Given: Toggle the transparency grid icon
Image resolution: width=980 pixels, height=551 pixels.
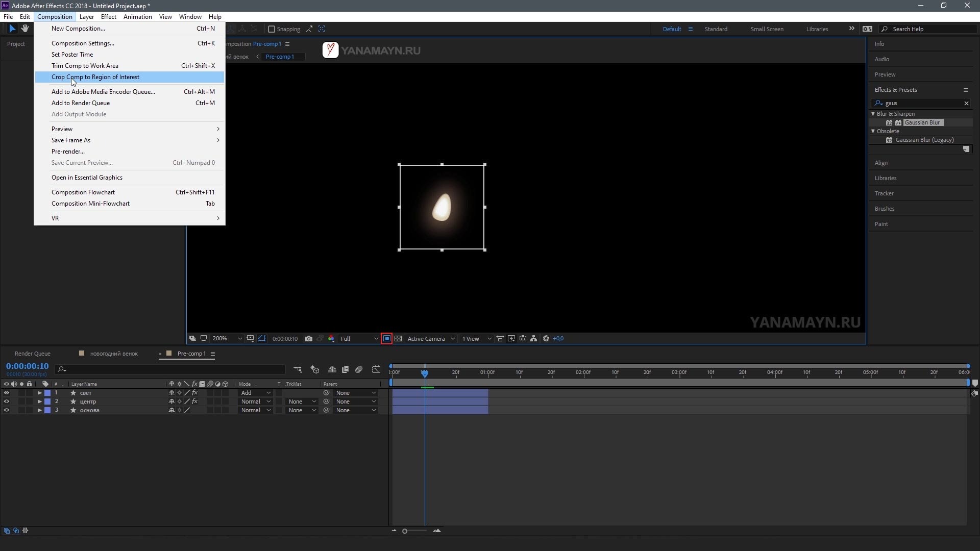Looking at the screenshot, I should [x=398, y=339].
